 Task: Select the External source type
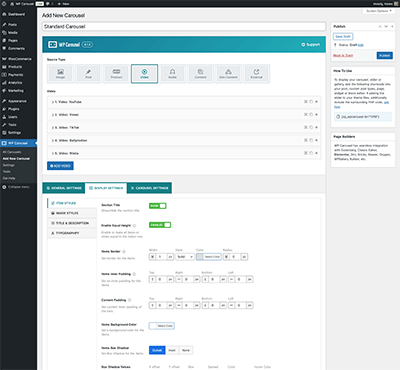pos(256,74)
